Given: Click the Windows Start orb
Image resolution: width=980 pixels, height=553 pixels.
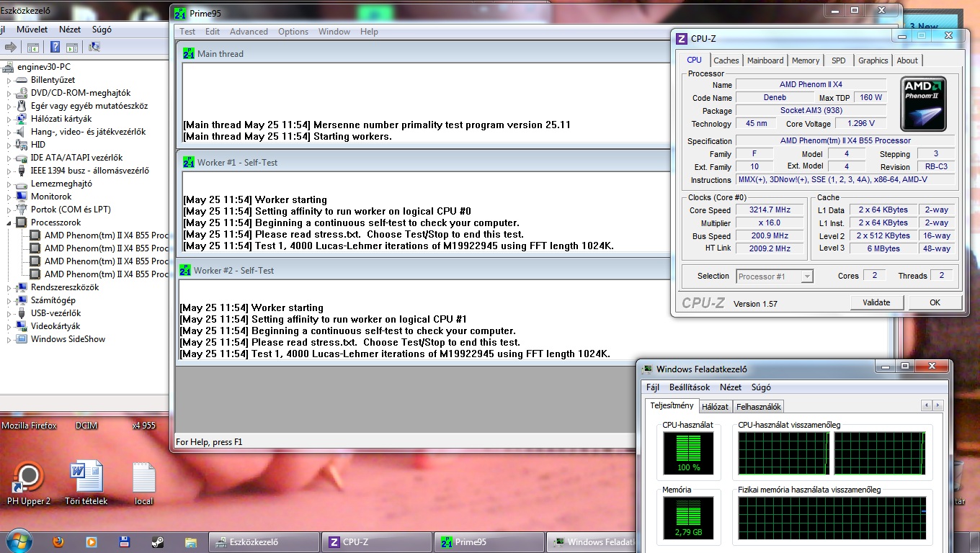Looking at the screenshot, I should [x=19, y=541].
